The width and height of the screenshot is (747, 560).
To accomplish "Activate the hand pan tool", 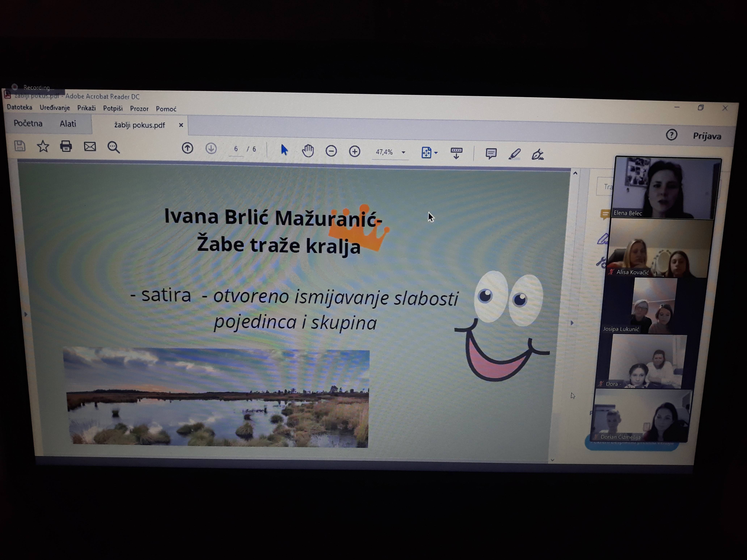I will click(x=308, y=150).
